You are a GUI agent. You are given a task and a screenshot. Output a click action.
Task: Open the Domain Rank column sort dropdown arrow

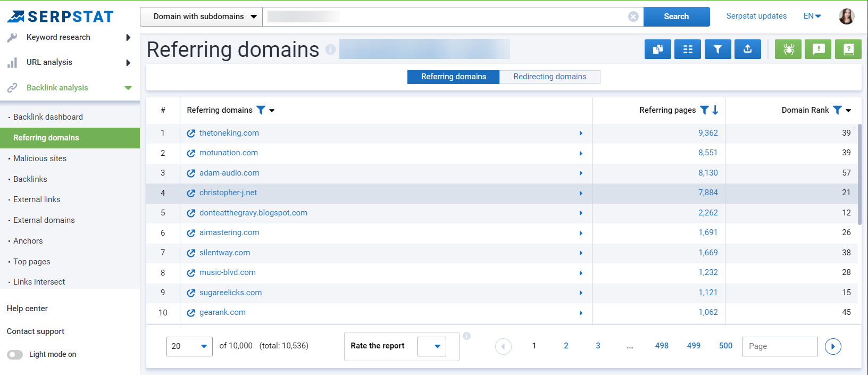pyautogui.click(x=848, y=111)
